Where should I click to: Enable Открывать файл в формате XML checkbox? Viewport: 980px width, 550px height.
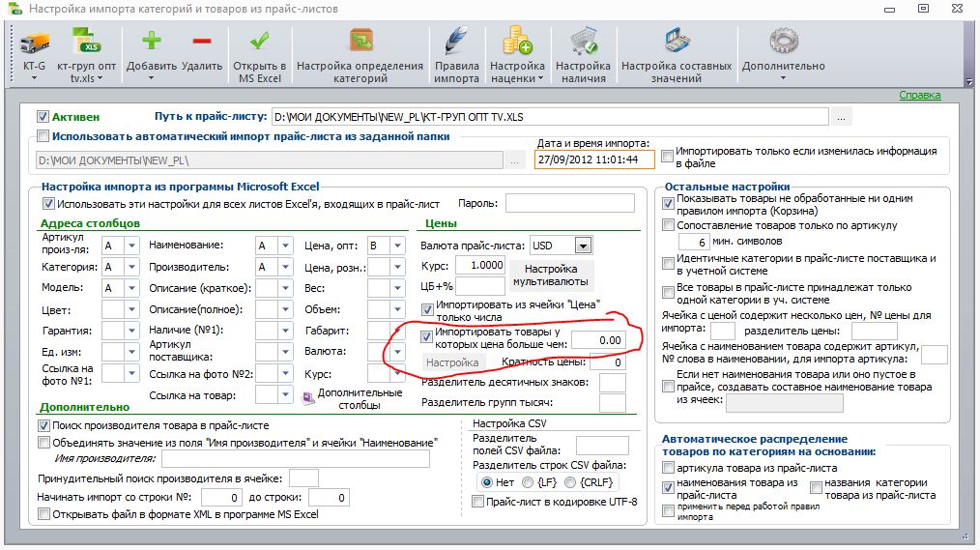pyautogui.click(x=43, y=513)
